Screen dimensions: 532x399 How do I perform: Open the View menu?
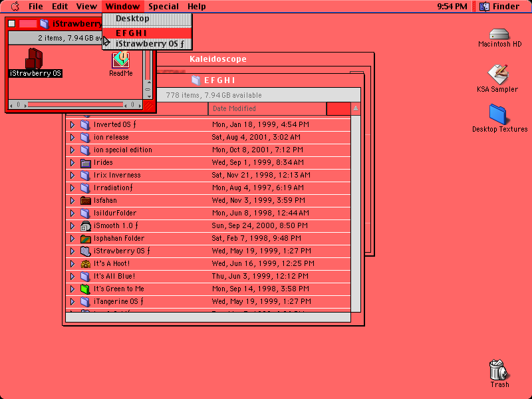[86, 7]
